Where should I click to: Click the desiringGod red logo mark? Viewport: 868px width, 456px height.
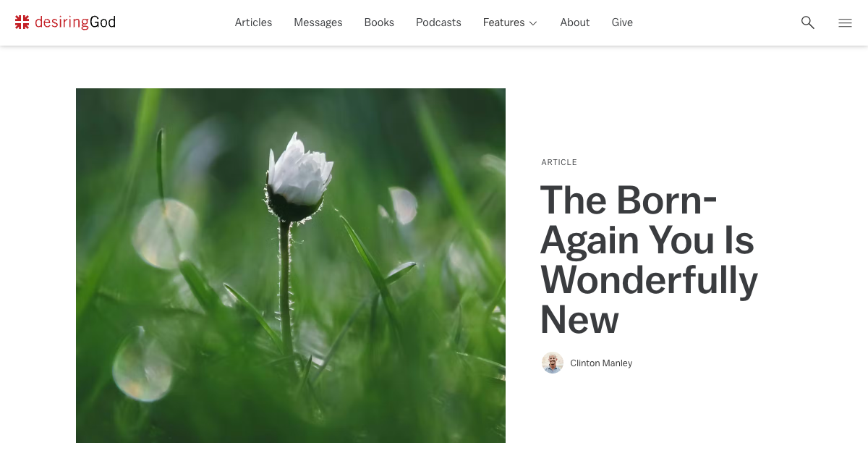point(22,22)
